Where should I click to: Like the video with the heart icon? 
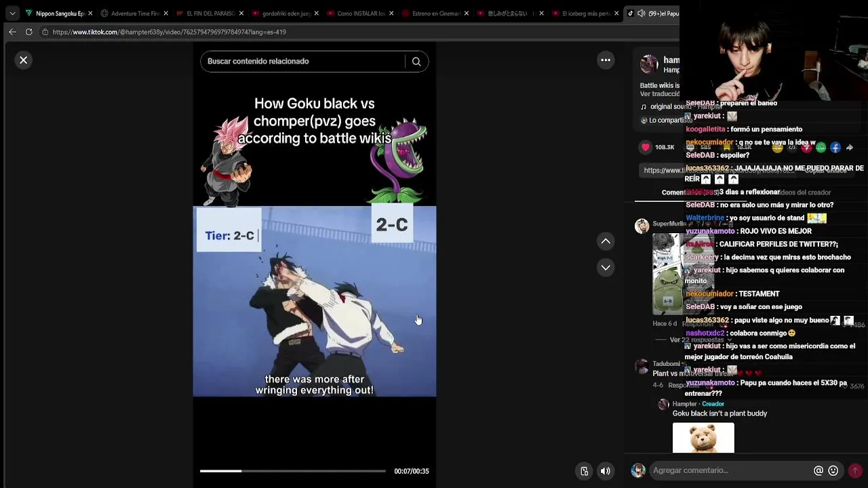(646, 147)
